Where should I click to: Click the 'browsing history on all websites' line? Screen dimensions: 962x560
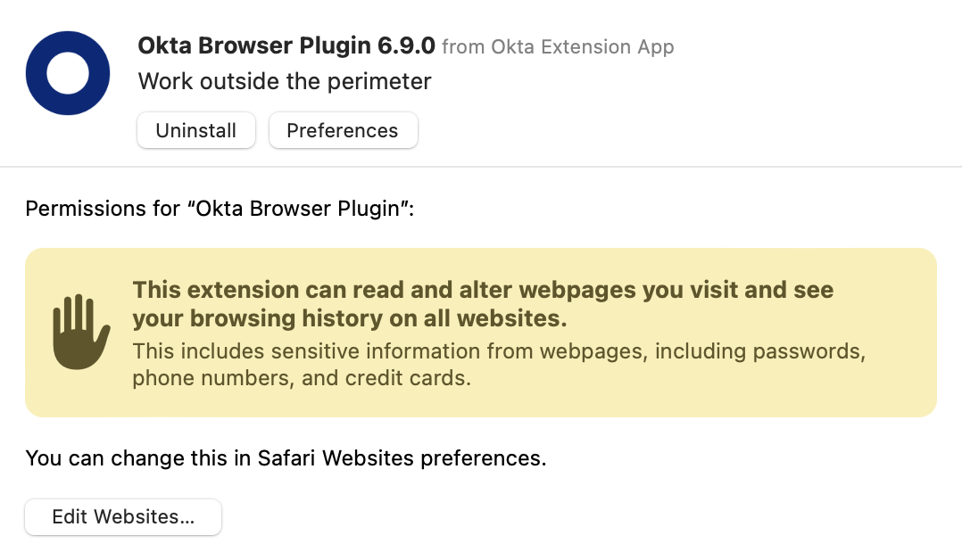(350, 318)
